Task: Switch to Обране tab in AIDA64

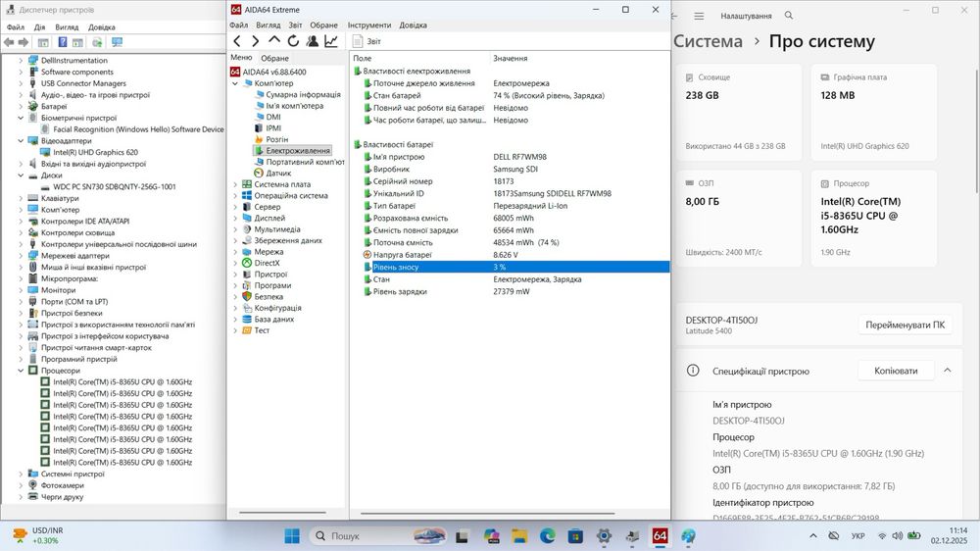Action: click(x=275, y=58)
